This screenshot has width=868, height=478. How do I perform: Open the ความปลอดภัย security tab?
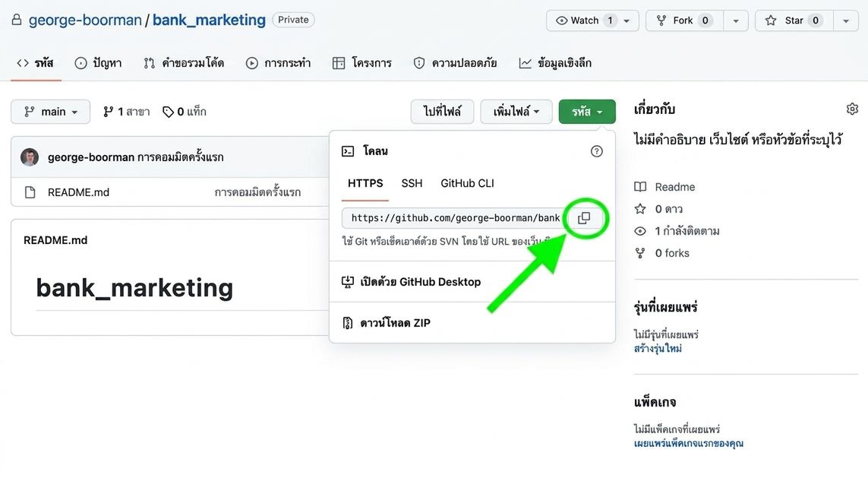click(x=455, y=63)
